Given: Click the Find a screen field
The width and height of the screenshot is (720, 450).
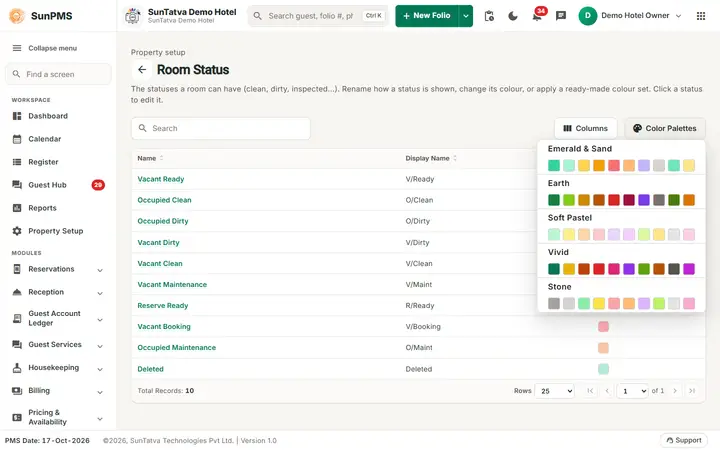Looking at the screenshot, I should (x=58, y=74).
